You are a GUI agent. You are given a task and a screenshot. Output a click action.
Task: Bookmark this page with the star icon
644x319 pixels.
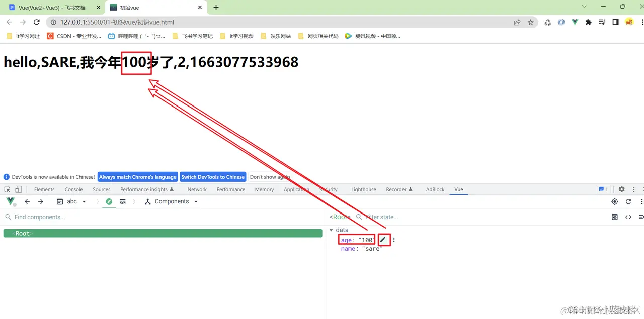click(x=530, y=22)
